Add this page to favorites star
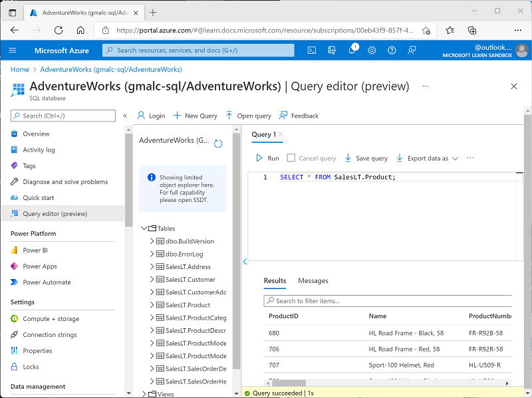Viewport: 532px width, 398px height. (426, 30)
